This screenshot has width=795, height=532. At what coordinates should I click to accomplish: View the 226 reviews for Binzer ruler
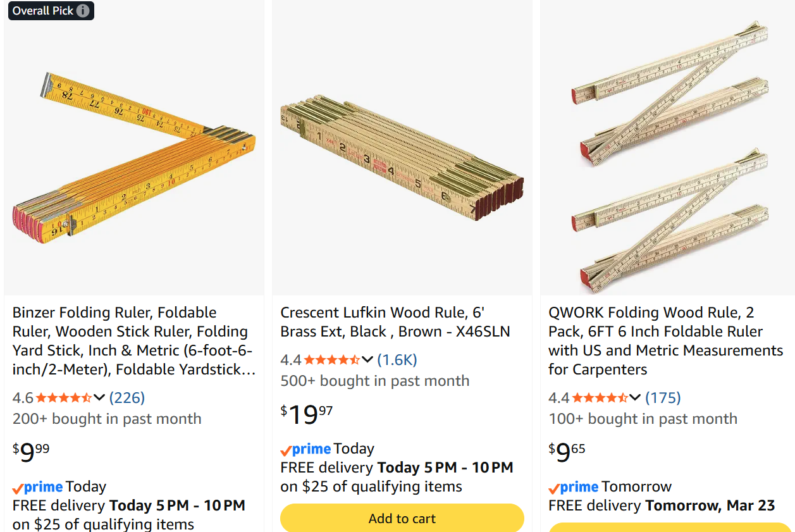(127, 398)
